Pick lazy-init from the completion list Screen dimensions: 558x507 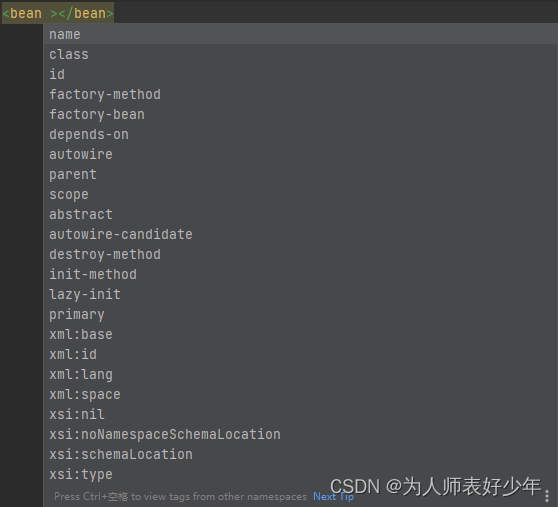[x=300, y=294]
